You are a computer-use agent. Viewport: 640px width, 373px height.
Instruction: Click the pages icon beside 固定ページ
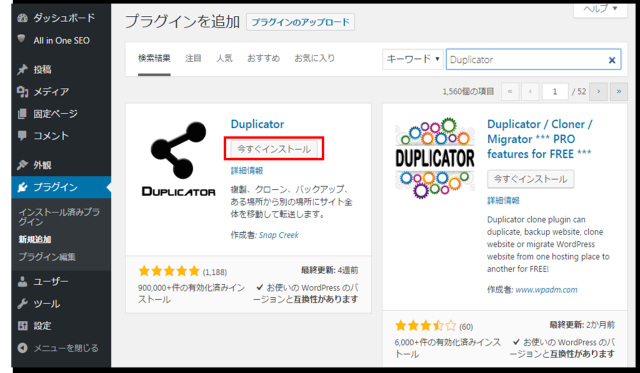click(x=22, y=114)
